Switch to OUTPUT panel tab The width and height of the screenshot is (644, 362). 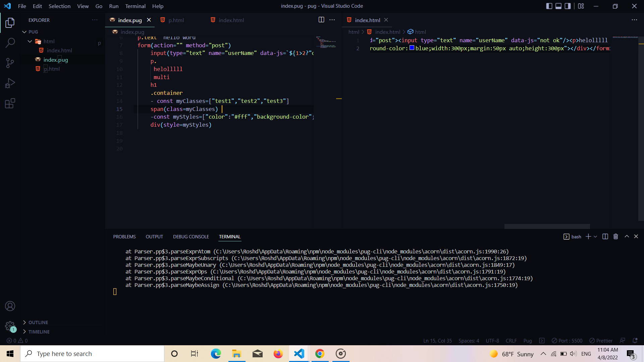154,237
